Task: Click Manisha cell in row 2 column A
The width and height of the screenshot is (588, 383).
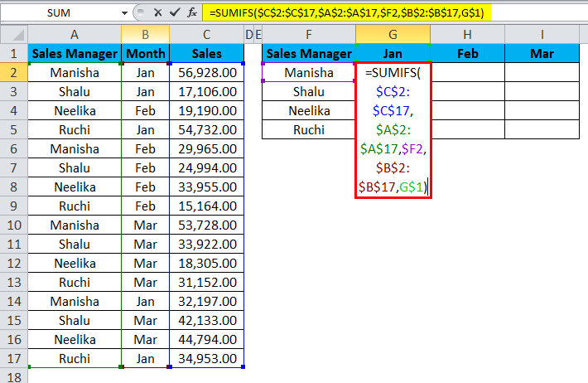Action: [x=75, y=72]
